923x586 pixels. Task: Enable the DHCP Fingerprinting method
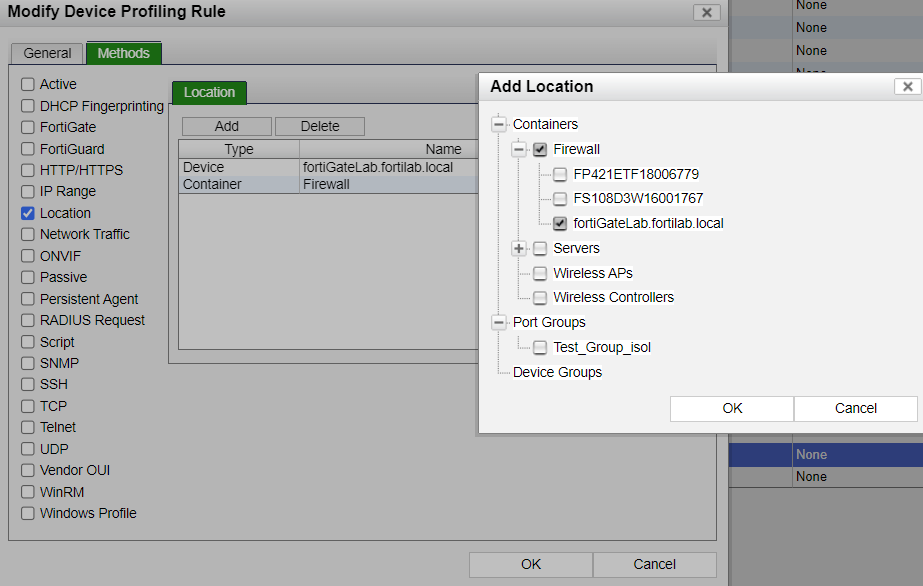[28, 106]
